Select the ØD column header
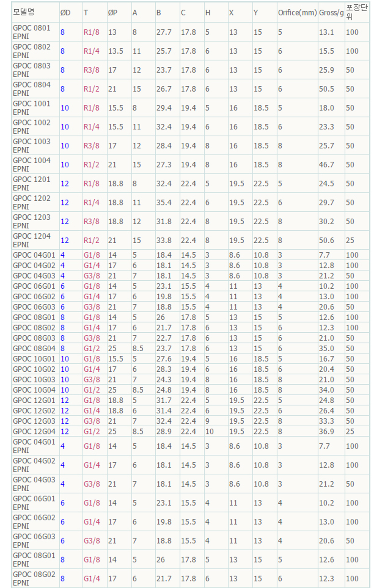The image size is (374, 588). click(x=65, y=13)
